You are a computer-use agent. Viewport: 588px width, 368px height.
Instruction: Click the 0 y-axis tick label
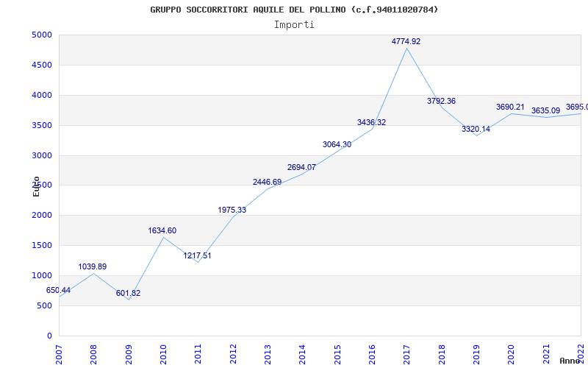click(49, 336)
